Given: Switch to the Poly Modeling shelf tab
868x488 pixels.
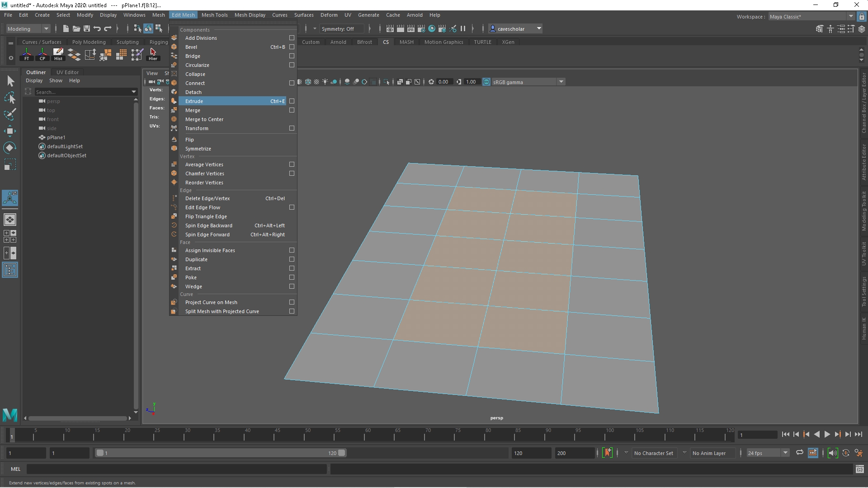Looking at the screenshot, I should [89, 42].
